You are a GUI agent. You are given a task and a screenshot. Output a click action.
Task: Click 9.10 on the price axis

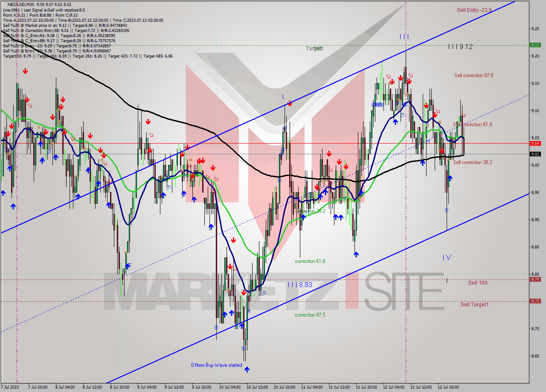536,110
